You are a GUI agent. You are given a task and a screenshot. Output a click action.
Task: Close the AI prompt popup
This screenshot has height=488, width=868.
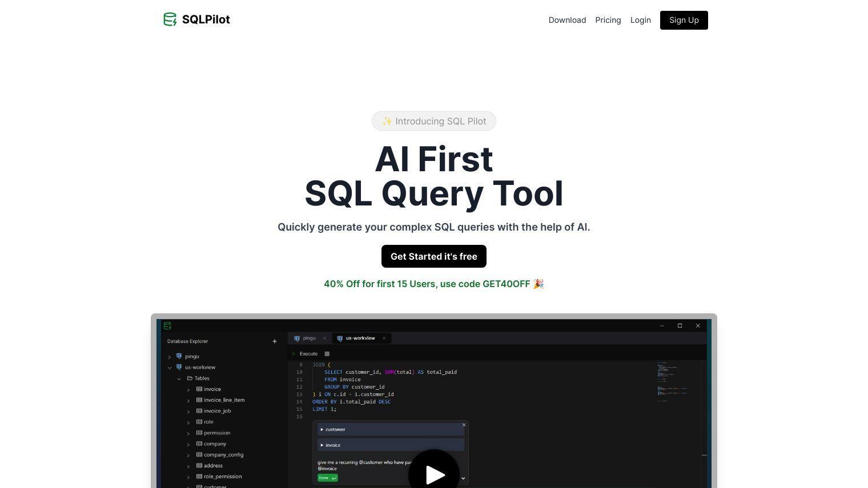(x=464, y=425)
